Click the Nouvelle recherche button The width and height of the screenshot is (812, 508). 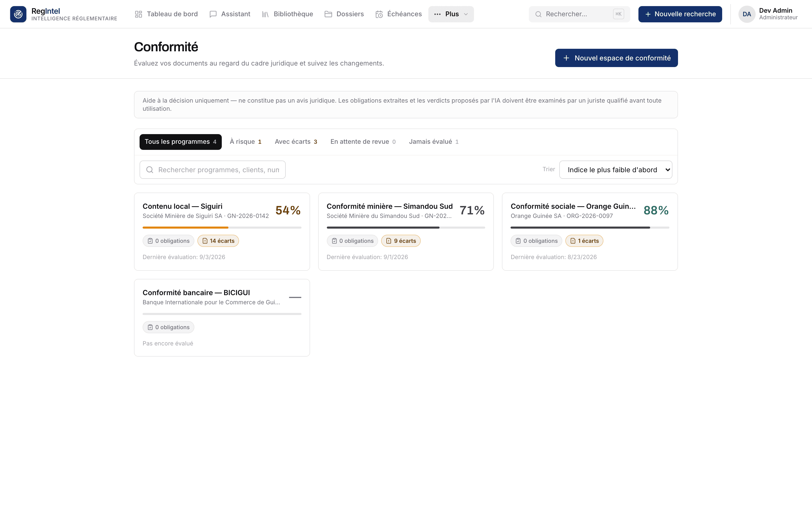(x=680, y=14)
